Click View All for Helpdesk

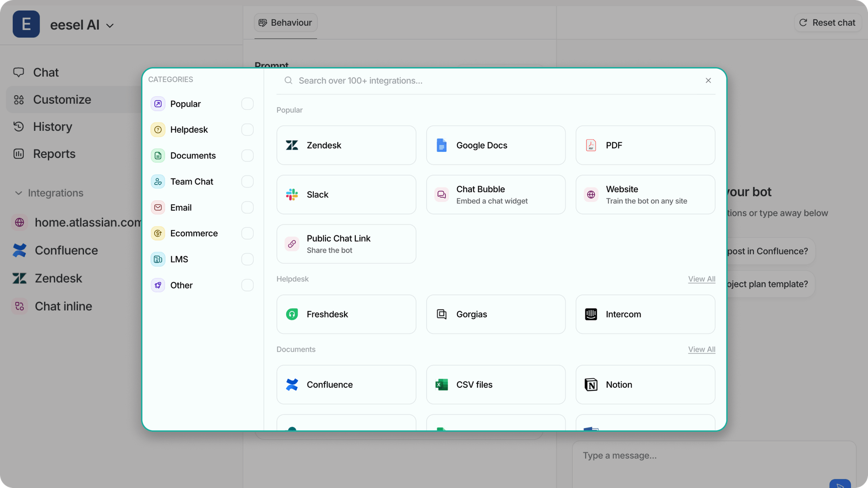[x=702, y=279]
